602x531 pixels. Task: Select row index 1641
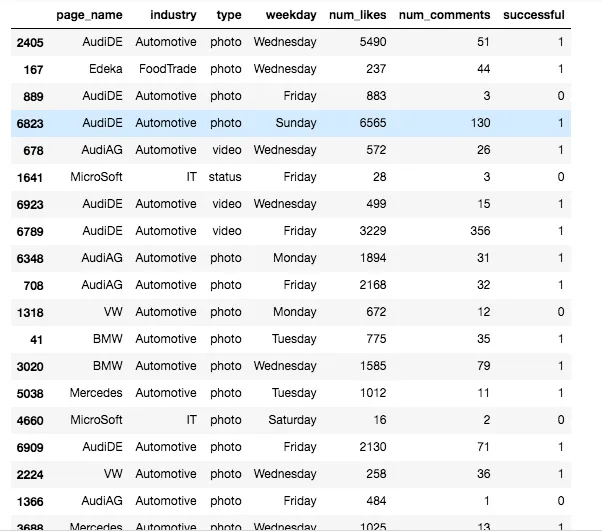30,178
